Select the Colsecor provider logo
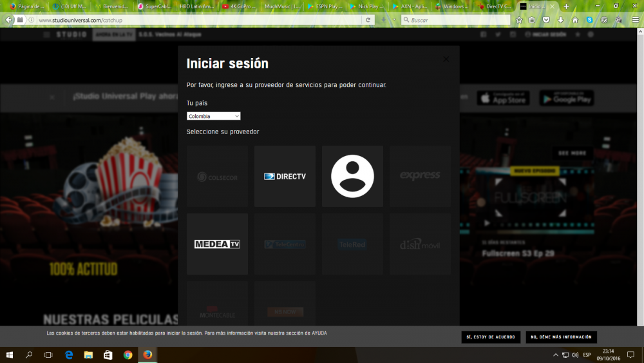Image resolution: width=644 pixels, height=363 pixels. (217, 176)
